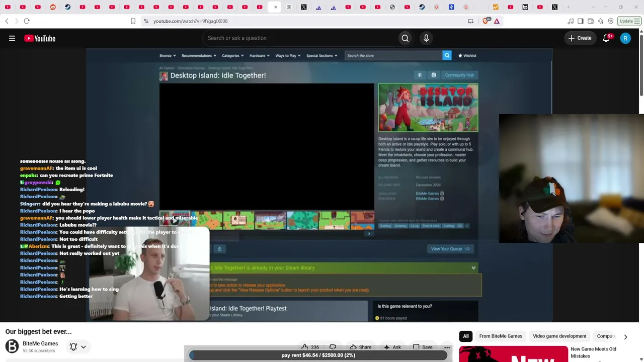Image resolution: width=644 pixels, height=362 pixels.
Task: Open more actions ellipsis under video
Action: tap(447, 347)
